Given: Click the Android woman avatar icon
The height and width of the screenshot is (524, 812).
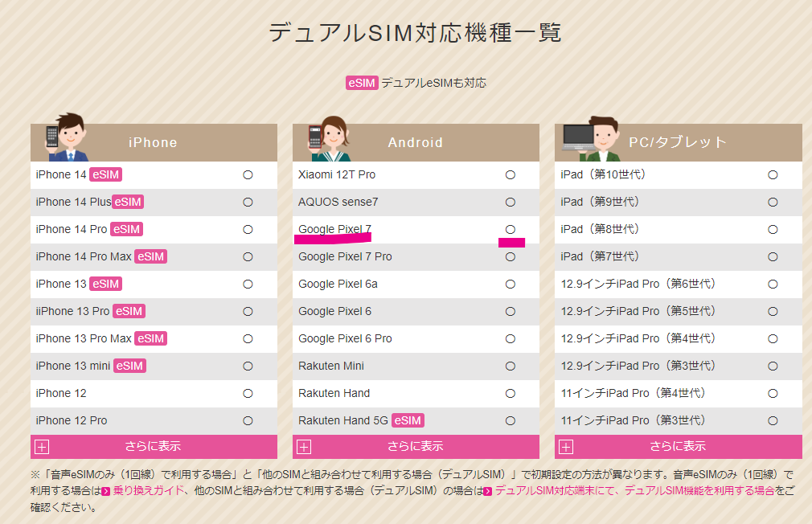Looking at the screenshot, I should [329, 138].
